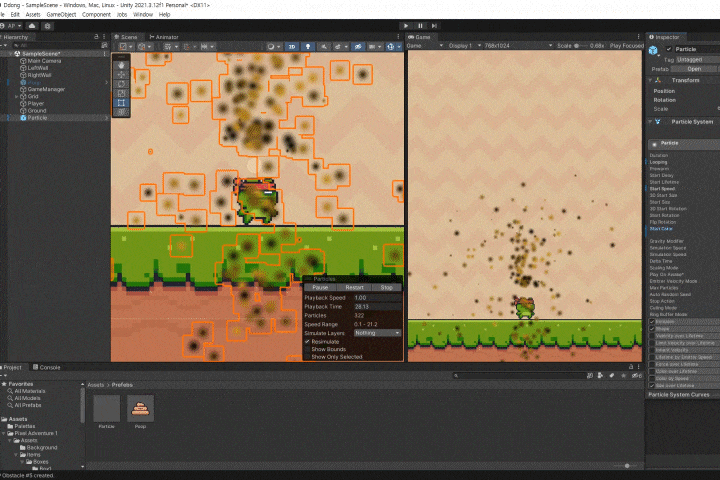The height and width of the screenshot is (480, 720).
Task: Select the Rotate tool in Scene overlay
Action: pyautogui.click(x=121, y=84)
